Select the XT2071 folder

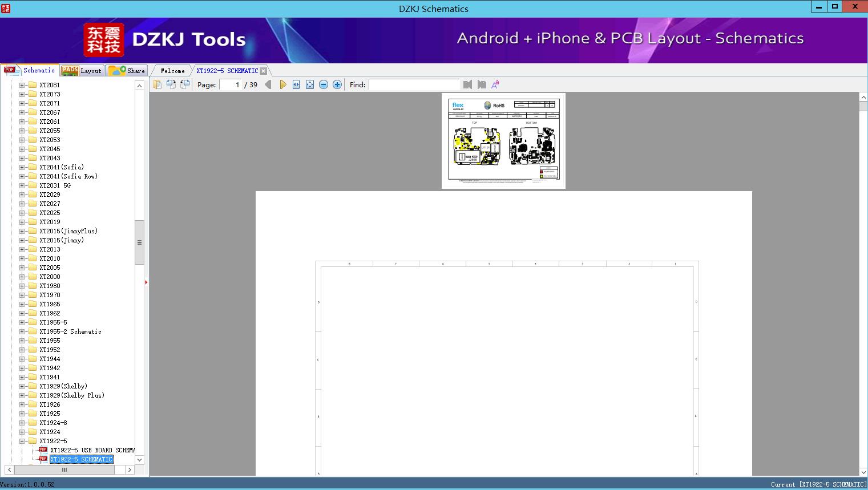point(50,103)
